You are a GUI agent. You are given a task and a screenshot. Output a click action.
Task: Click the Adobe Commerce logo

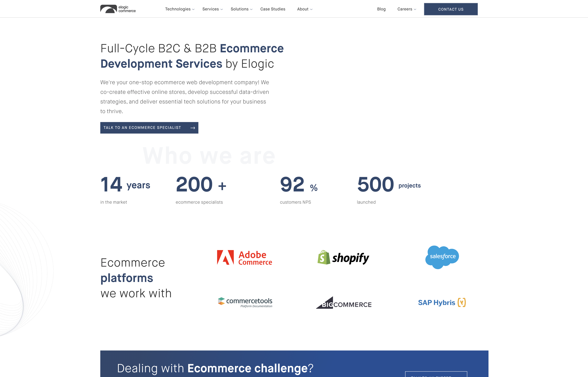pyautogui.click(x=244, y=258)
